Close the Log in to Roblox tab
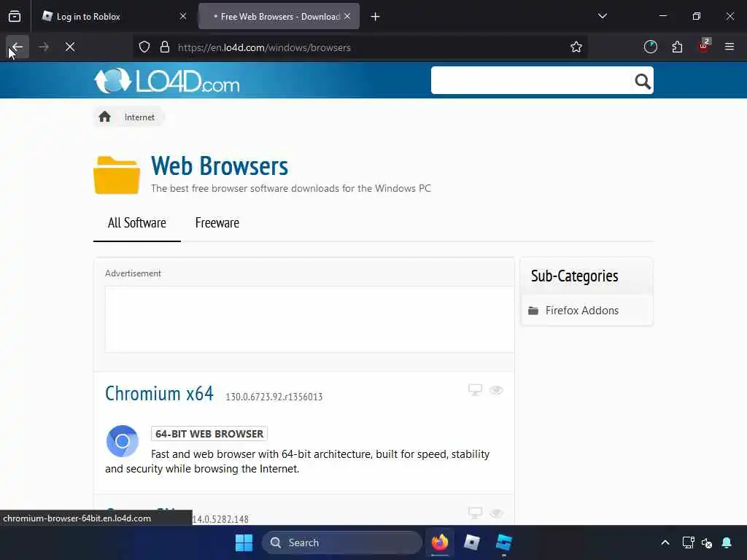The height and width of the screenshot is (560, 747). (183, 17)
